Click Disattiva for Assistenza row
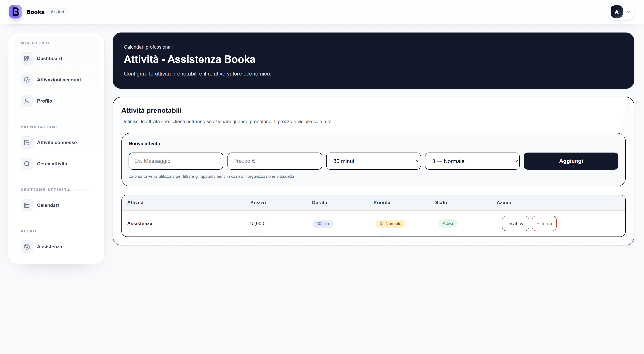 515,223
